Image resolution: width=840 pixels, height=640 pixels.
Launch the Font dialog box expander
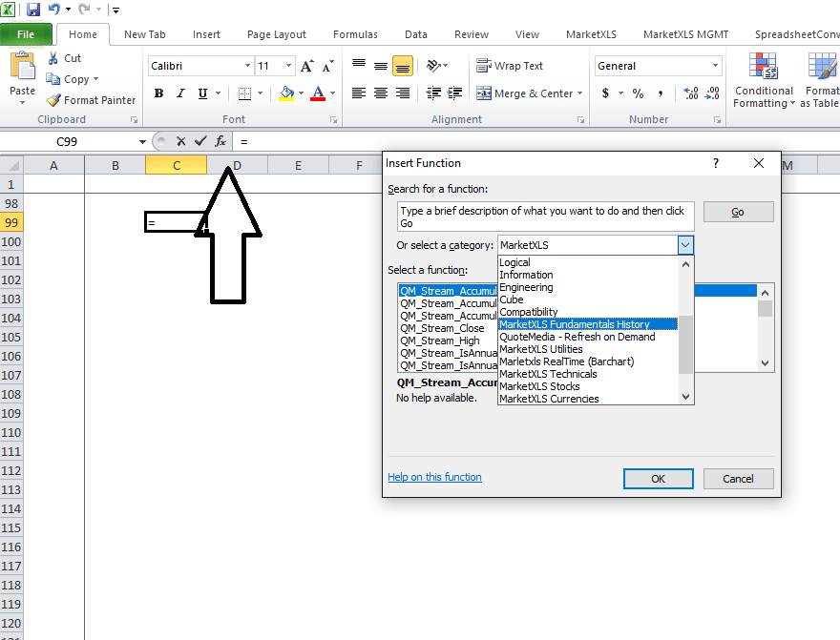coord(334,120)
